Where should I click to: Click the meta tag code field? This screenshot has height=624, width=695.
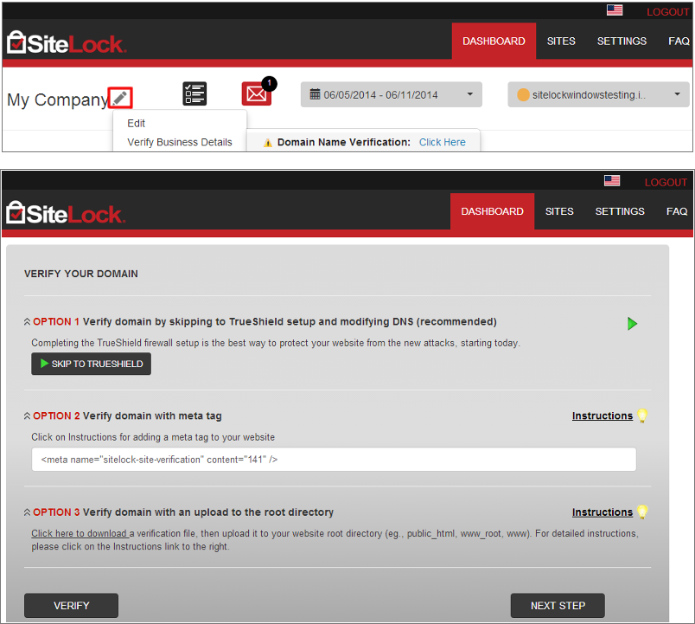click(x=334, y=460)
